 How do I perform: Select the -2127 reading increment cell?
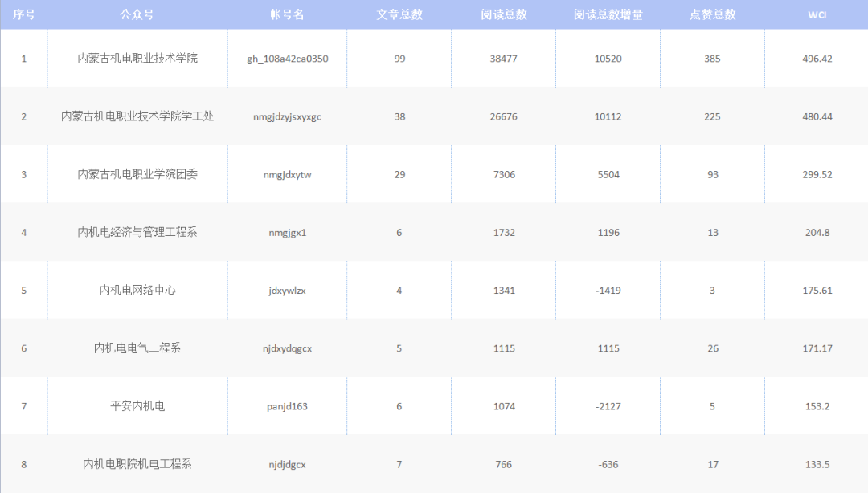[x=608, y=406]
